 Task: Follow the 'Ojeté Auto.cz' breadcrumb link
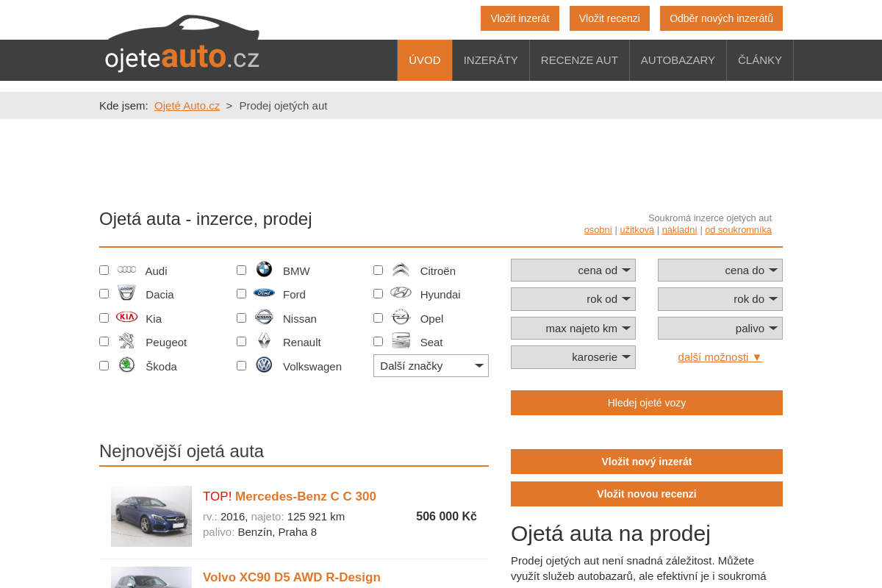pos(187,106)
